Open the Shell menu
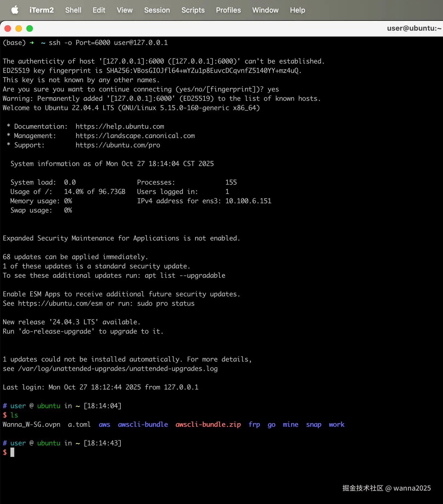The width and height of the screenshot is (443, 504). click(x=73, y=10)
